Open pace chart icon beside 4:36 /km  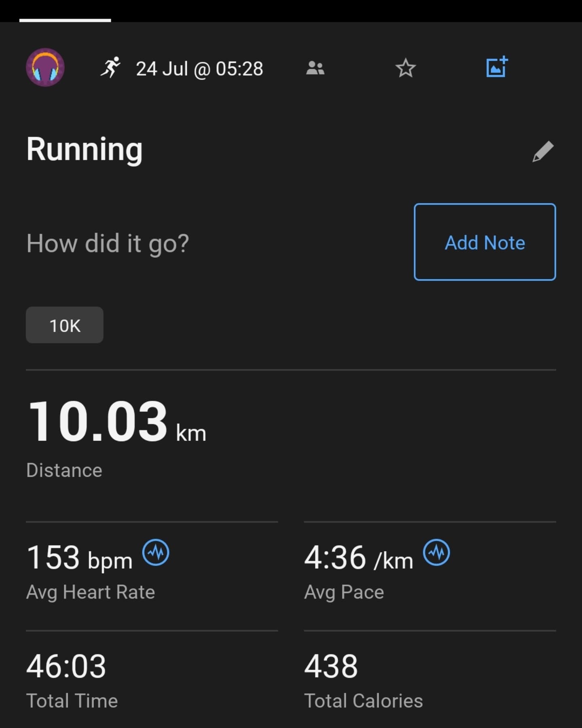436,552
